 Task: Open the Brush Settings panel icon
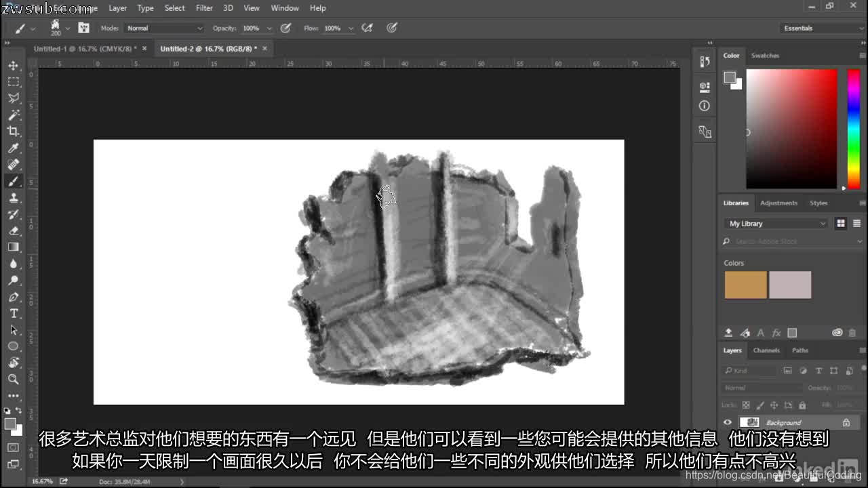[84, 28]
